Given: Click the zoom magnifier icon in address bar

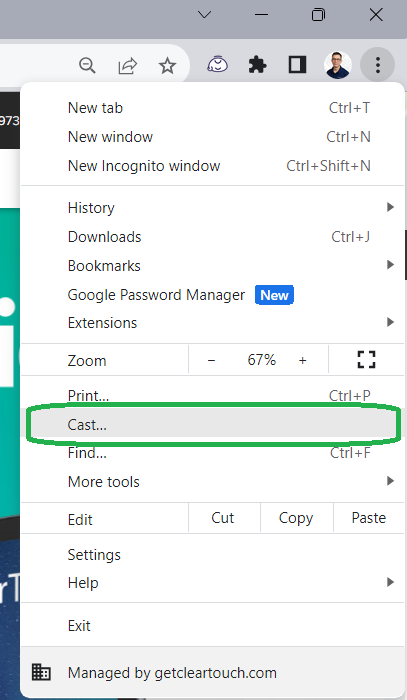Looking at the screenshot, I should coord(87,66).
